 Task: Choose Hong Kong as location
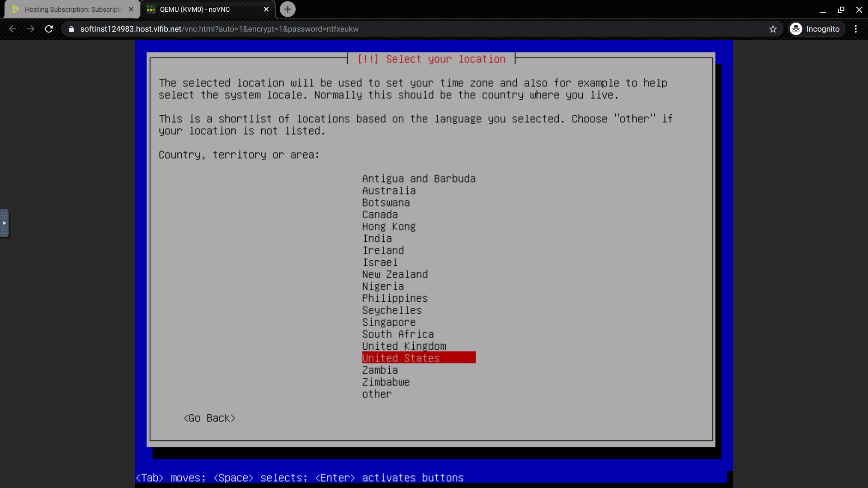(389, 227)
